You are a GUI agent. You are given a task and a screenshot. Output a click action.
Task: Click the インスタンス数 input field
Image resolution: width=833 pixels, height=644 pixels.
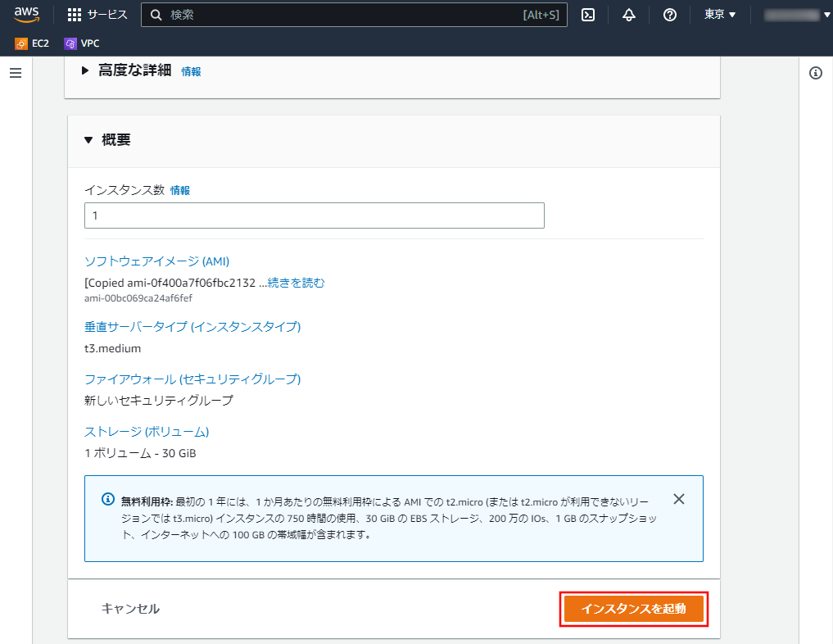(314, 215)
